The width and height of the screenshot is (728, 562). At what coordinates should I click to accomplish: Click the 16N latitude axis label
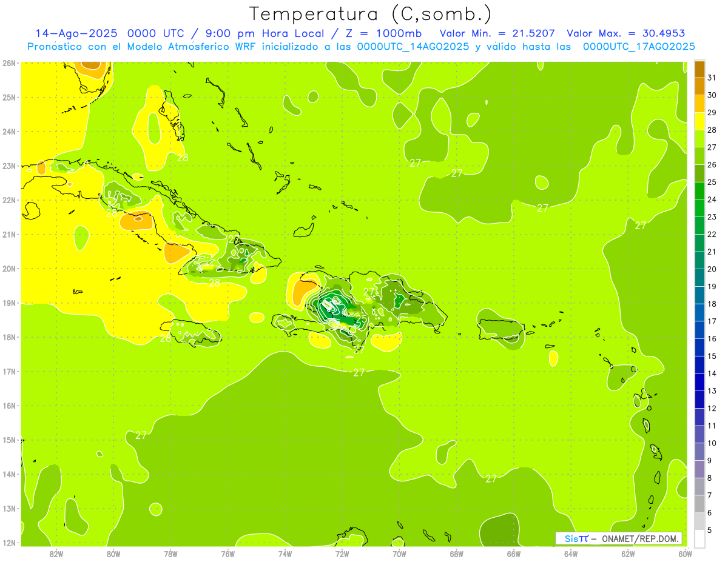point(9,406)
